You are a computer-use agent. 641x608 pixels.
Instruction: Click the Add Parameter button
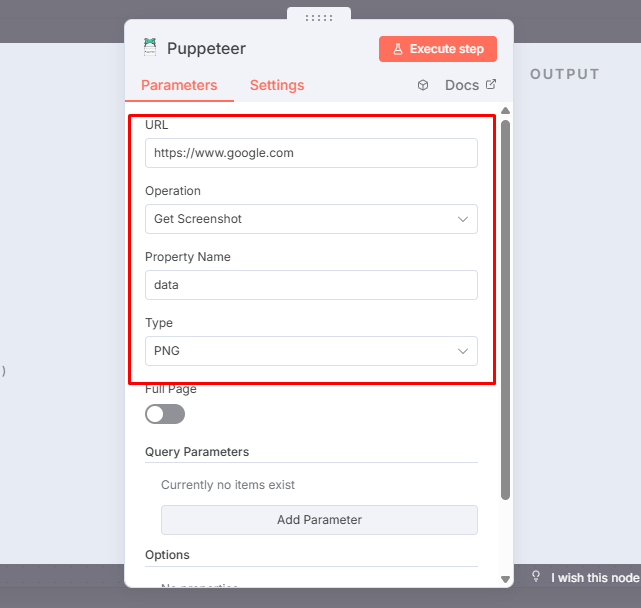click(x=319, y=520)
